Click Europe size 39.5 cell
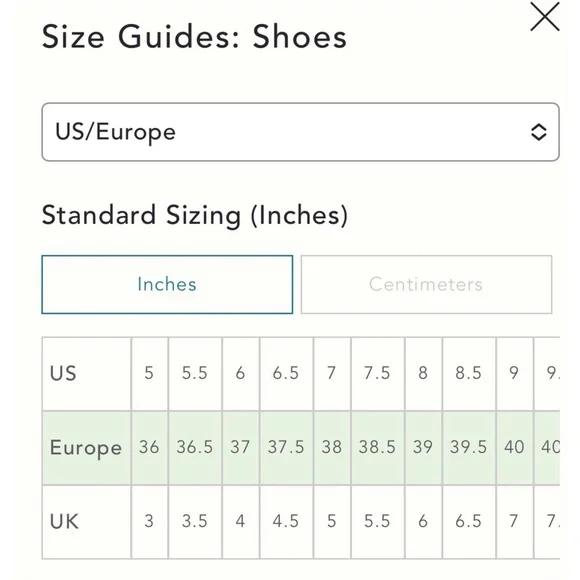Screen dimensions: 580x580 469,448
